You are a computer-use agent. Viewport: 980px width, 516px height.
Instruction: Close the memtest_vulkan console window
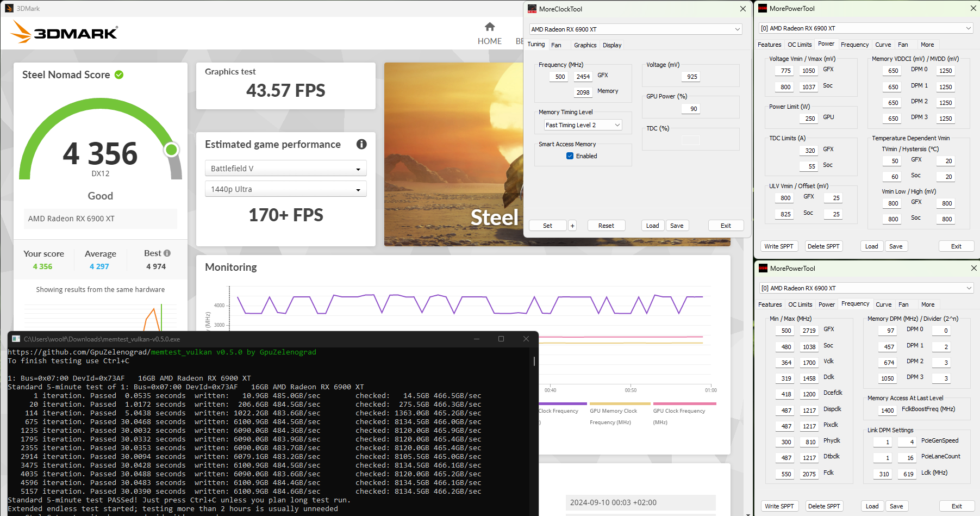pos(526,339)
